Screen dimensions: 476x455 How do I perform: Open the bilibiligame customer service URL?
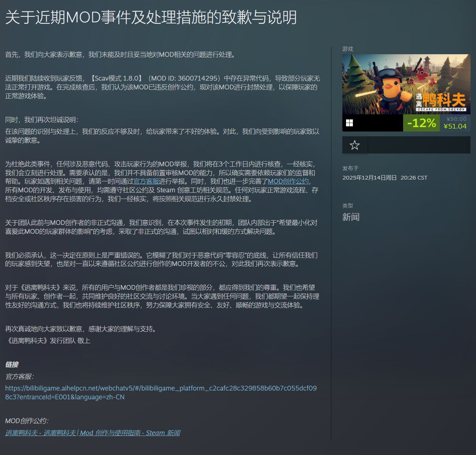(161, 393)
